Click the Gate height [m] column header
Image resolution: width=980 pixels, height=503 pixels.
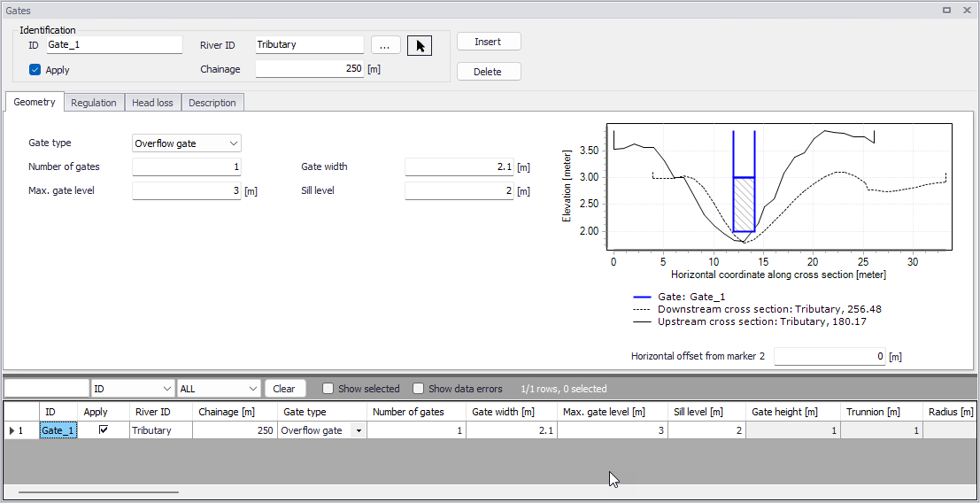click(793, 412)
